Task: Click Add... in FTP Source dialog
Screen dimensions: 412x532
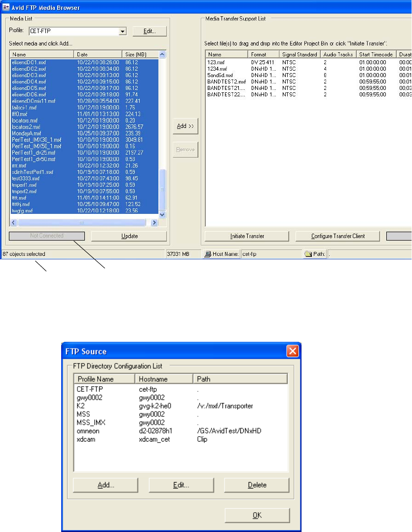Action: coord(106,485)
